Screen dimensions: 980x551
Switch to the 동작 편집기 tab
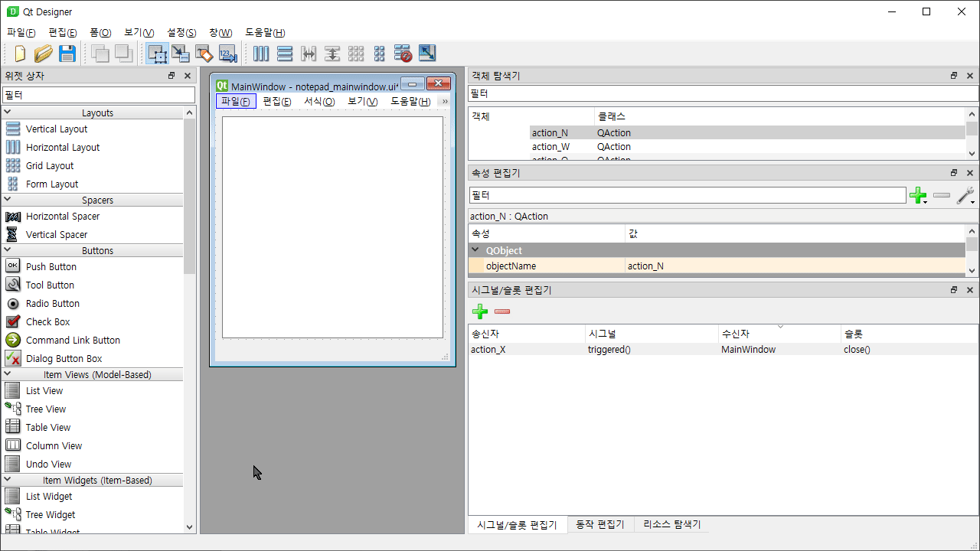click(600, 524)
